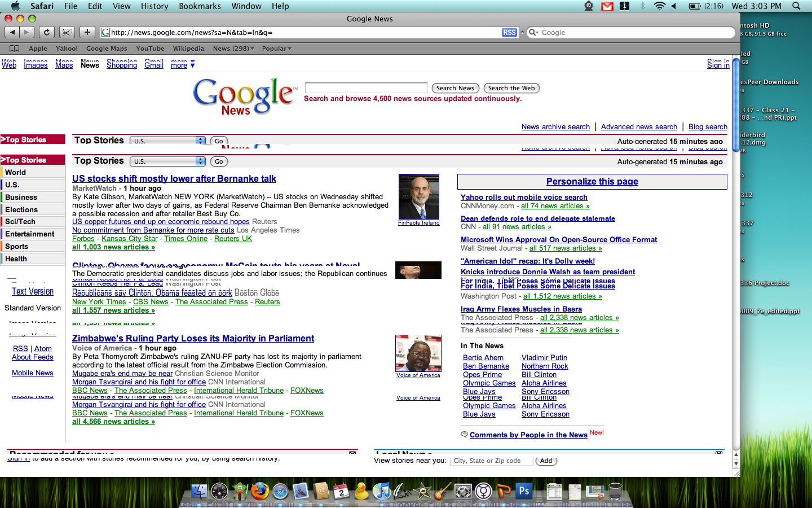This screenshot has height=508, width=812.
Task: Launch Finder from the Dock
Action: (x=200, y=492)
